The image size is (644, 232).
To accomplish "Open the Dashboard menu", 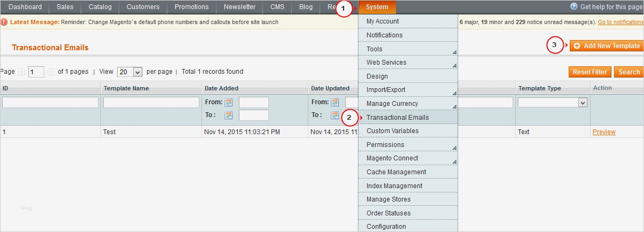I will (25, 7).
